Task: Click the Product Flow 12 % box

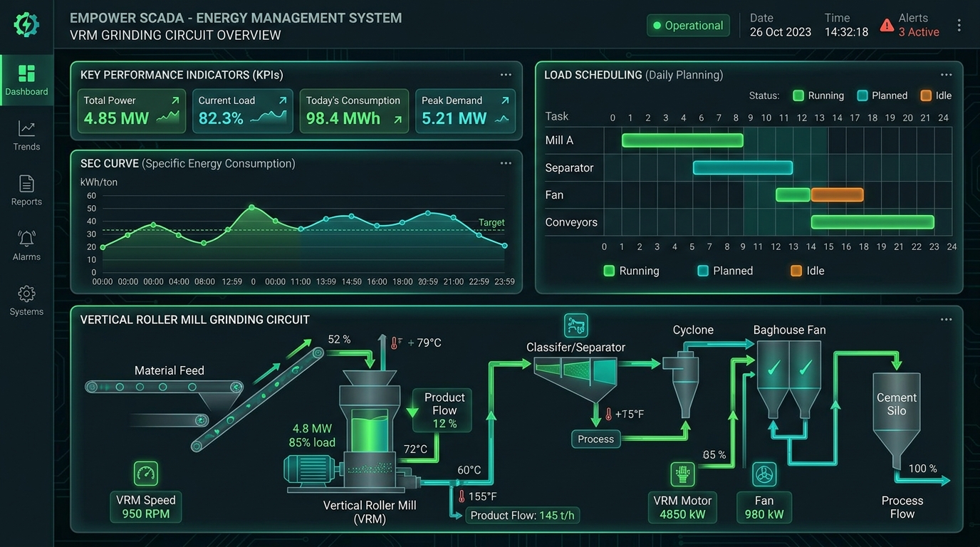Action: 442,410
